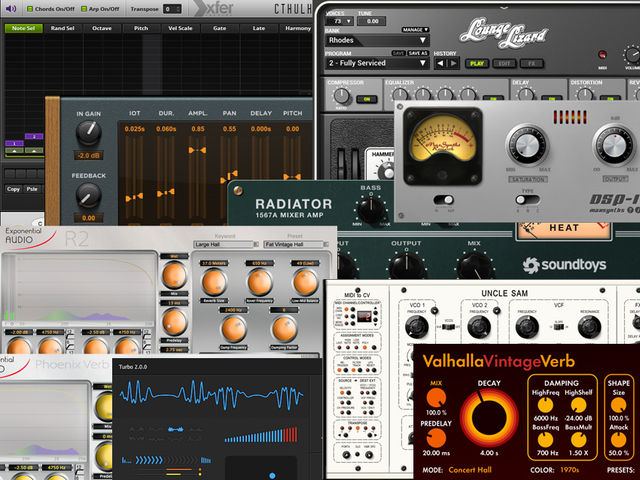Toggle Arp On/Off in Cthulhu

pos(100,9)
